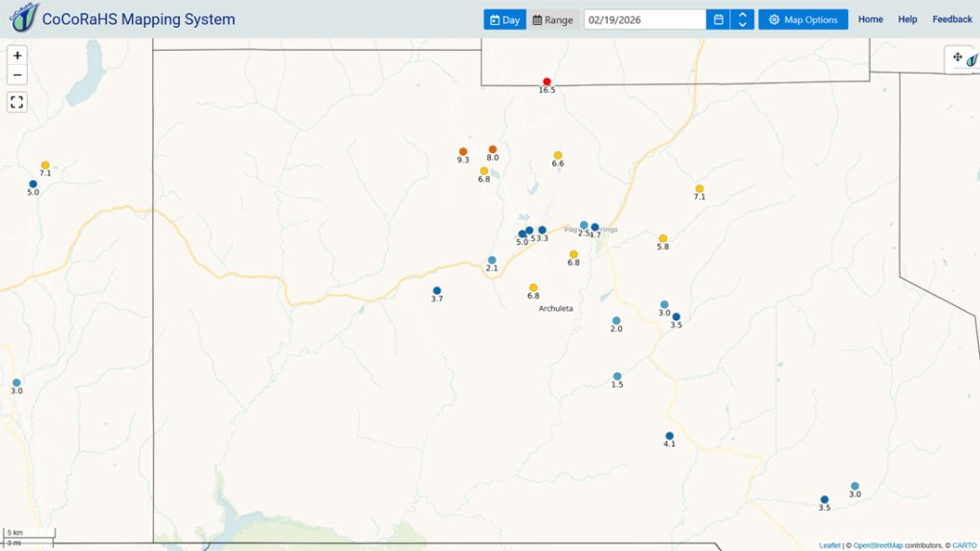Click the yellow 6.6 station marker
Image resolution: width=980 pixels, height=551 pixels.
pyautogui.click(x=558, y=156)
